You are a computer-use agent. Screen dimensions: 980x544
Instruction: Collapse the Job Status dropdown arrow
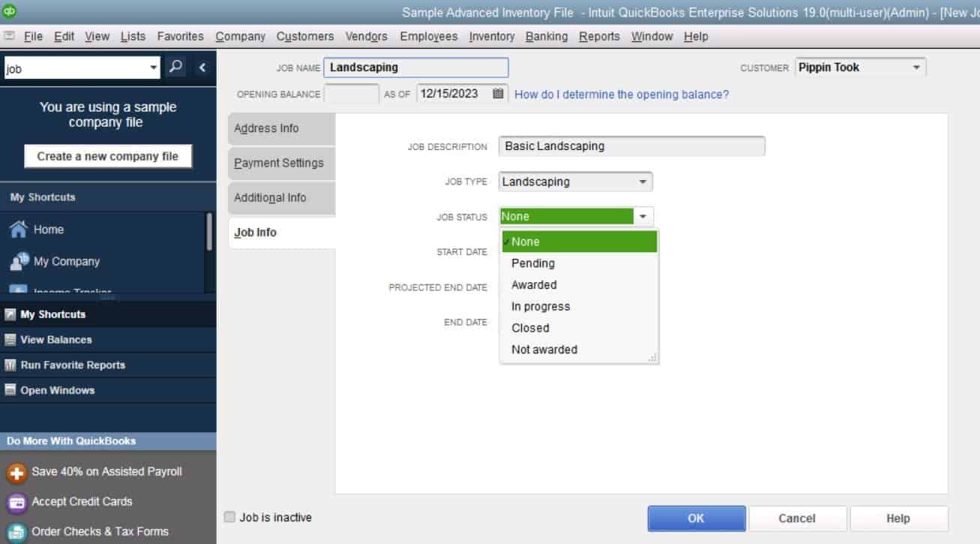pos(643,217)
